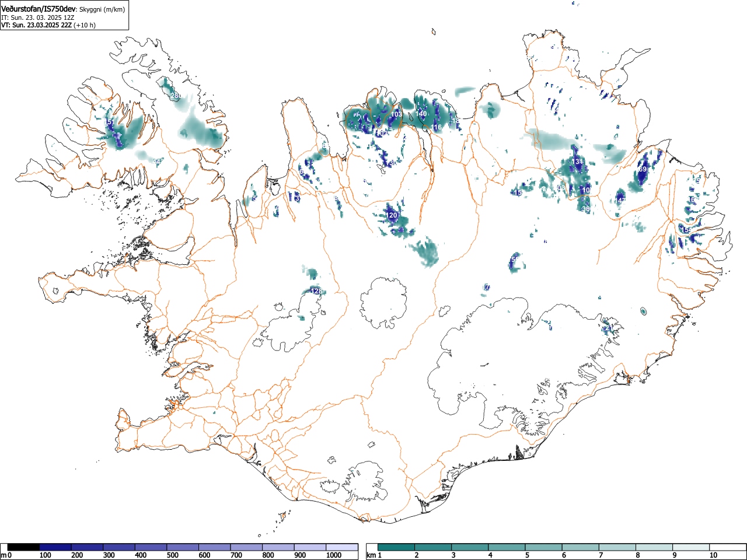Pick the 900–1000 m lavender swatch
Screen dimensions: 747x560
point(310,547)
